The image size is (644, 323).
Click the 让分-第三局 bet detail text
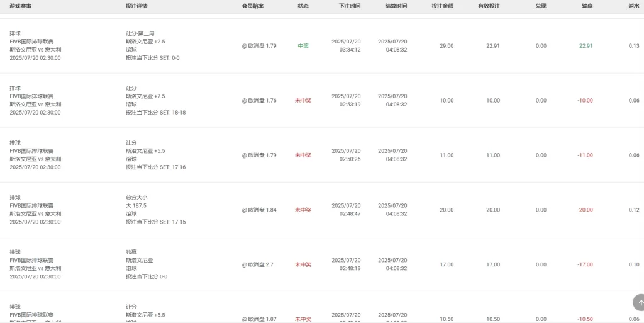point(140,33)
